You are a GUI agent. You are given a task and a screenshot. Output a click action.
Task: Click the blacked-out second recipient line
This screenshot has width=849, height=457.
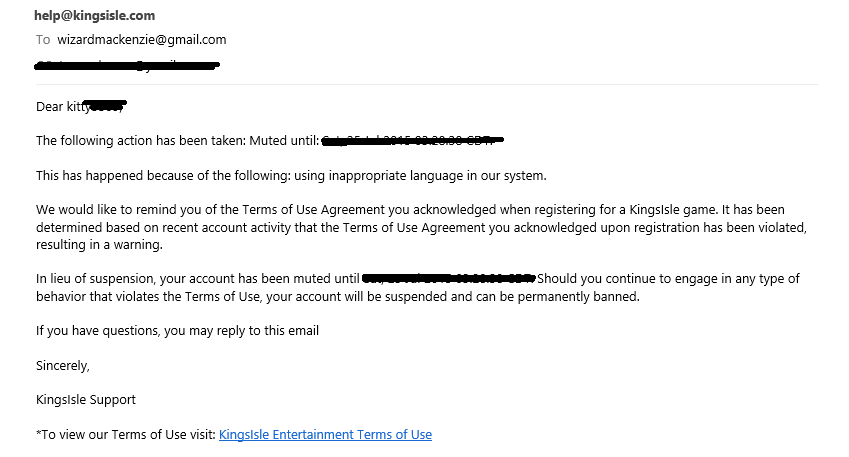[x=127, y=66]
